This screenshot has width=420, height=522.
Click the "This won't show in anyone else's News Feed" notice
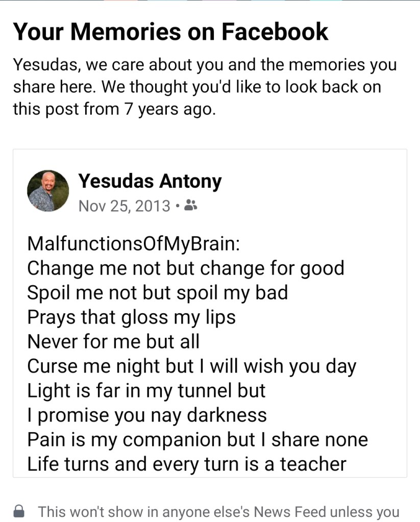point(218,511)
